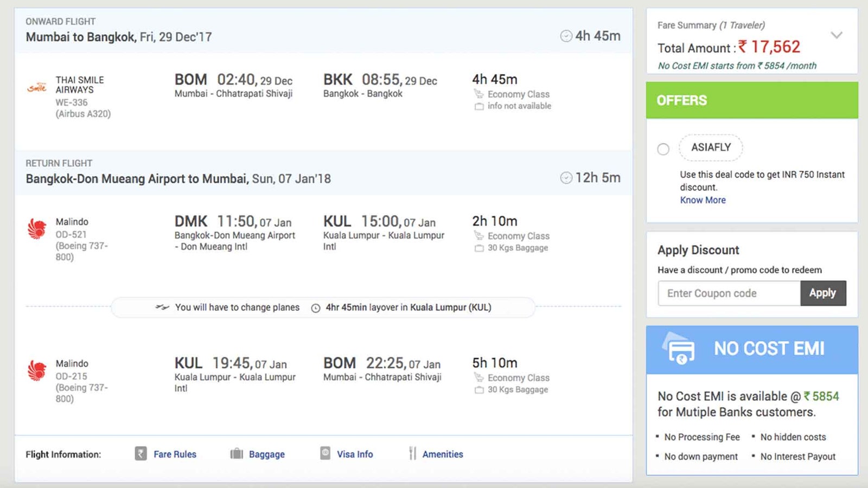Screen dimensions: 868x488
Task: Click flight number WE-336
Action: point(71,102)
